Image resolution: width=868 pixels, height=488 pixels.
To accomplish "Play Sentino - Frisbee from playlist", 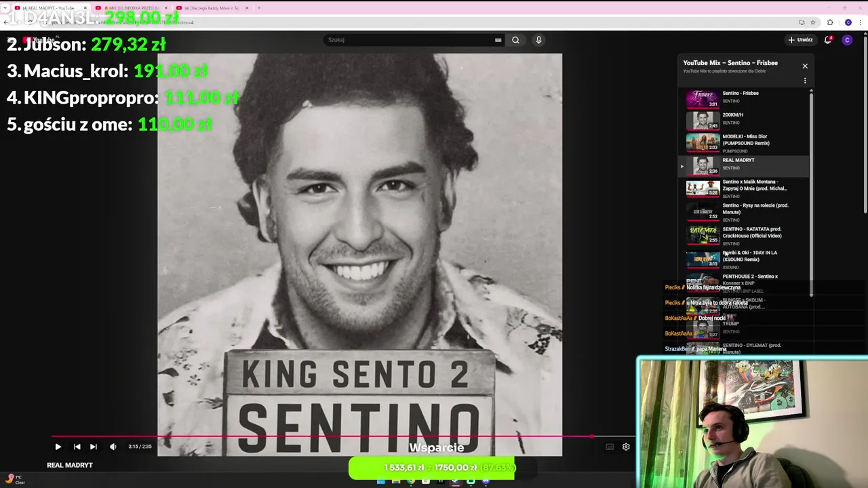I will coord(744,99).
